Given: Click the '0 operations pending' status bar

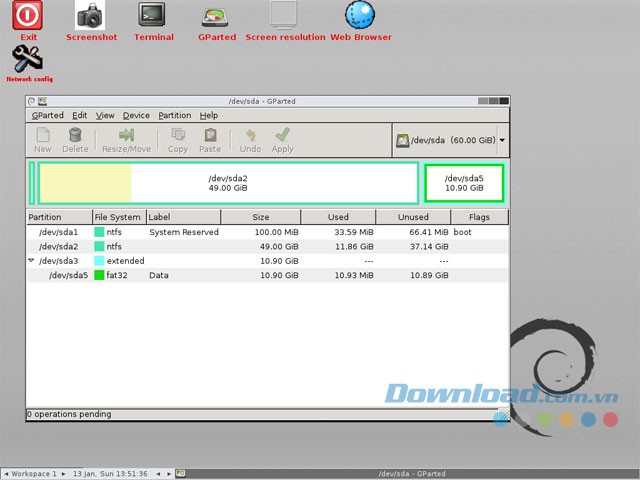Looking at the screenshot, I should coord(262,414).
